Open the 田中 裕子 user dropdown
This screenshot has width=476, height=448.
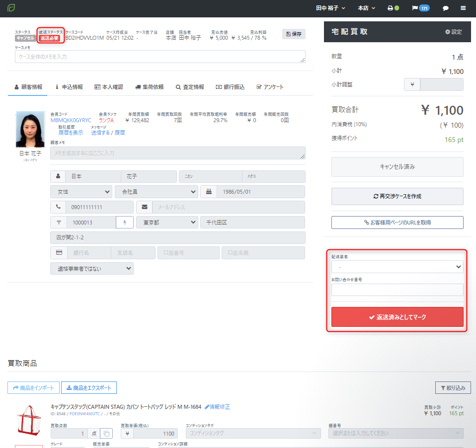click(x=330, y=8)
